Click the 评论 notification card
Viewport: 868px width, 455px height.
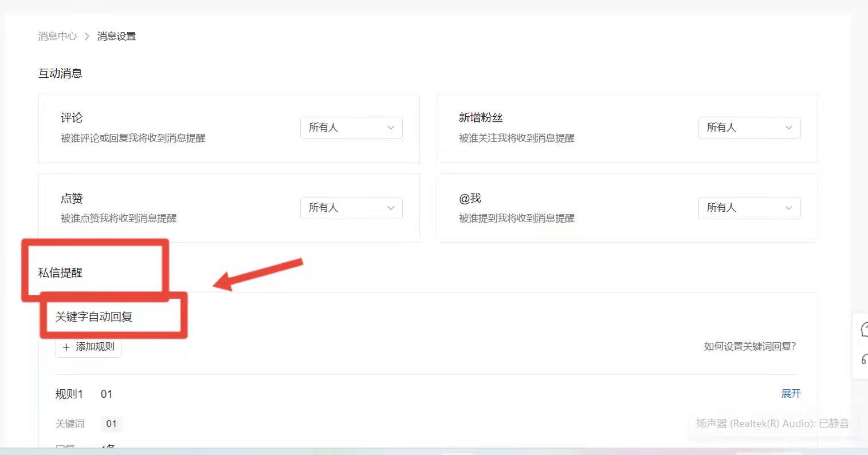click(229, 128)
